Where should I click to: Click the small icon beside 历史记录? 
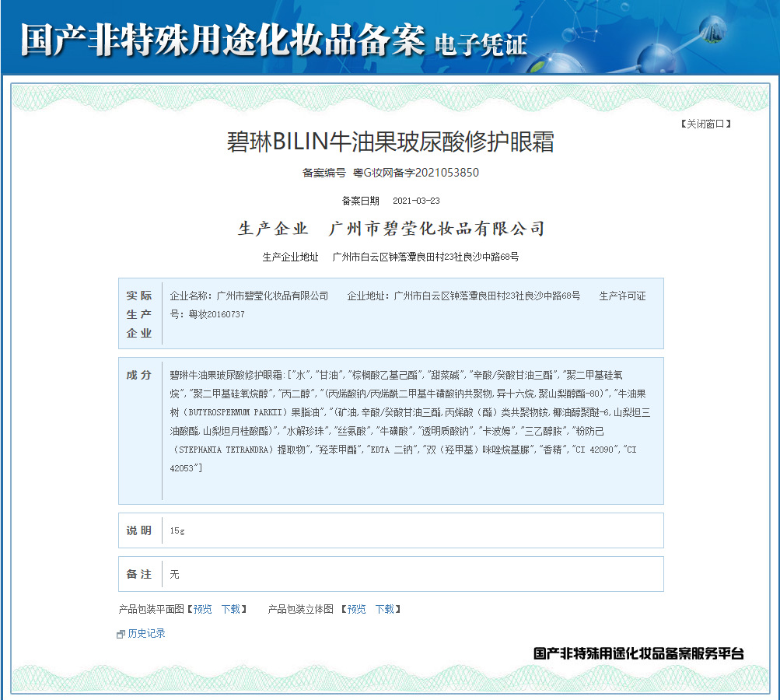[121, 635]
